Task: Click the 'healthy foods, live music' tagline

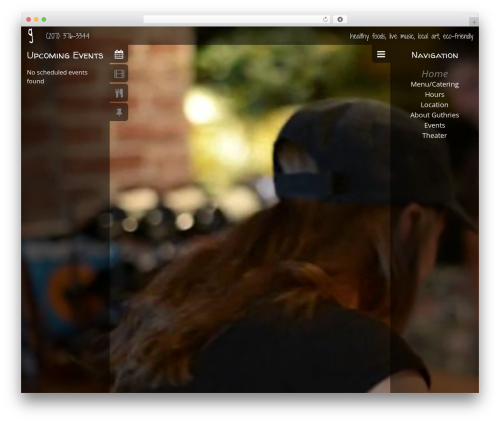Action: [x=411, y=36]
